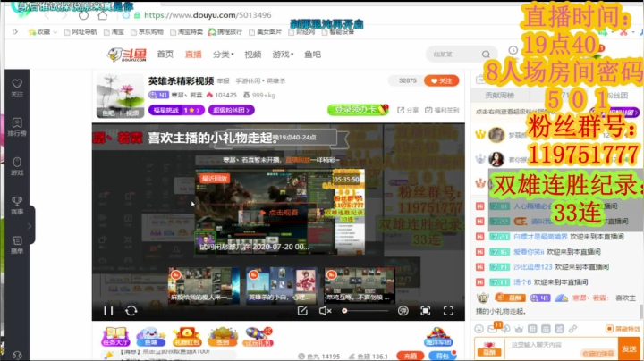Open the 任务大厅 task hall icon

click(x=115, y=337)
